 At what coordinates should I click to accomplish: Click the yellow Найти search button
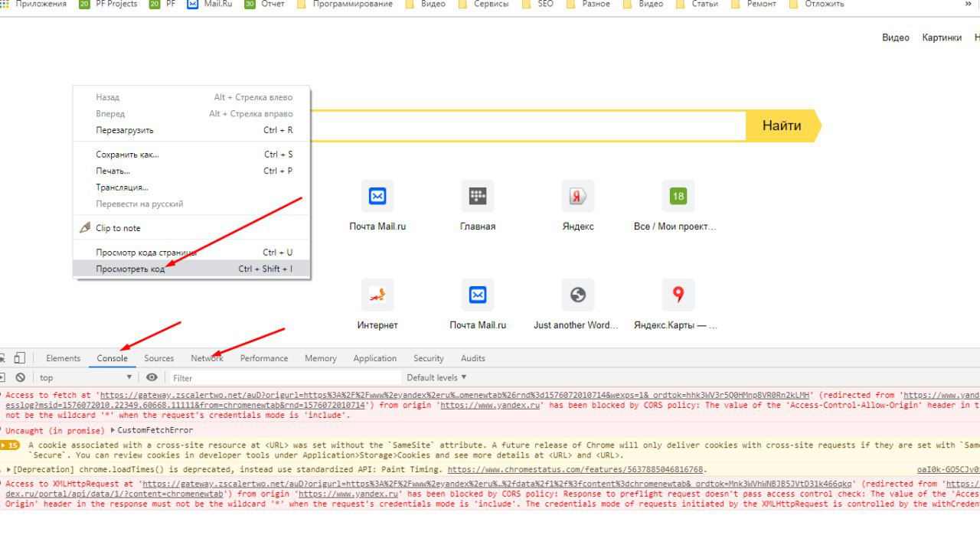(x=782, y=126)
